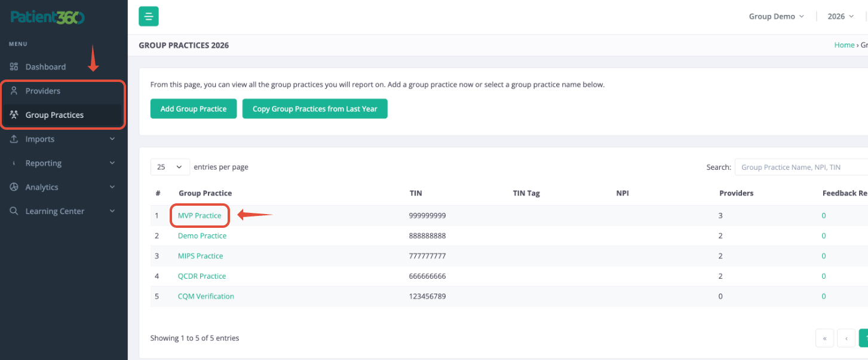Open the Group Demo account dropdown
Image resolution: width=868 pixels, height=360 pixels.
(x=777, y=16)
